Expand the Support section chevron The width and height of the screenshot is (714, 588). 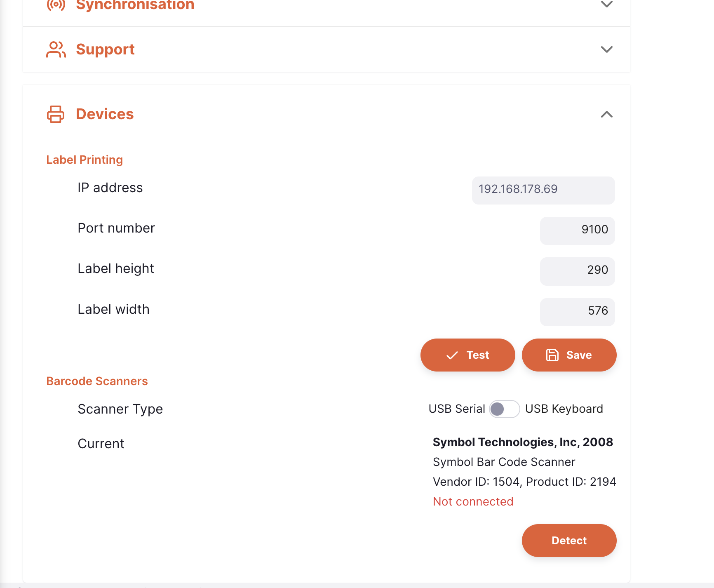(x=606, y=49)
